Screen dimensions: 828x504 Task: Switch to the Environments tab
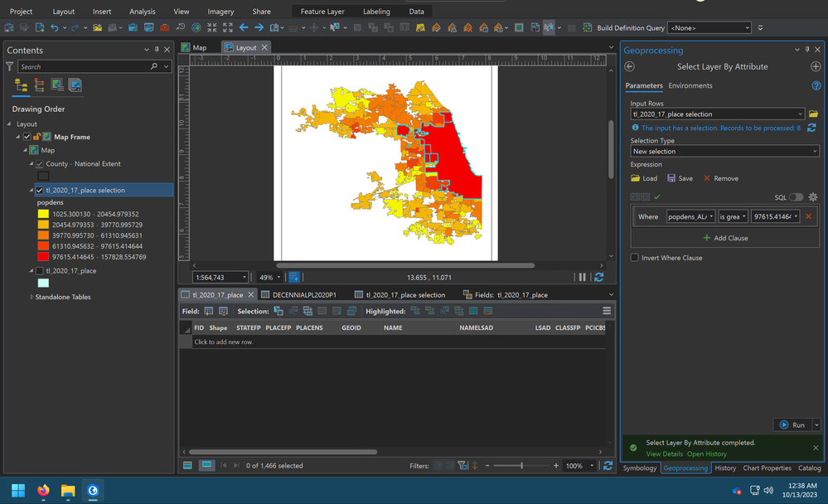point(690,85)
